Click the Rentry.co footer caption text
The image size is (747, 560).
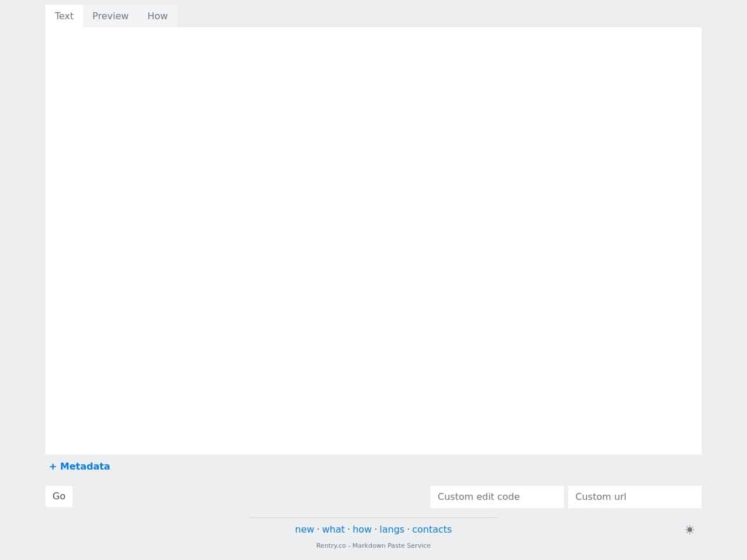(373, 545)
